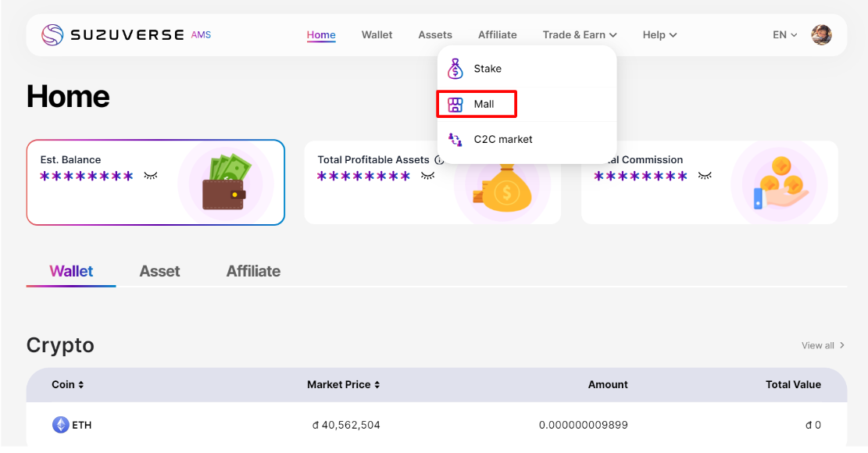The width and height of the screenshot is (868, 453).
Task: Reveal the Total Profitable Assets amount
Action: (427, 176)
